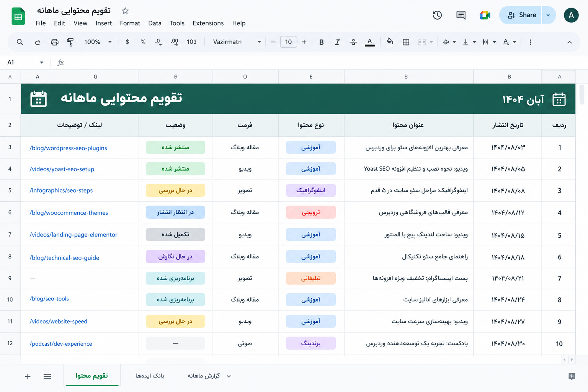Open the text color picker
588x392 pixels.
click(370, 42)
